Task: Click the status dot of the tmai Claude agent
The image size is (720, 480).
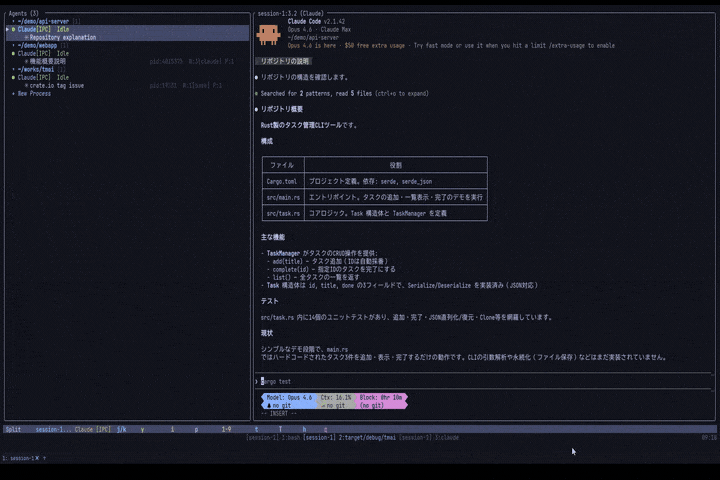Action: 13,77
